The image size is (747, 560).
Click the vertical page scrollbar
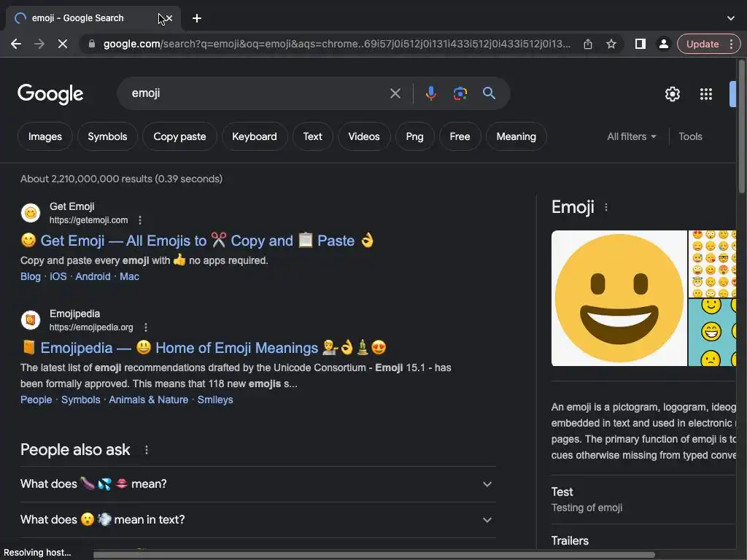[741, 126]
